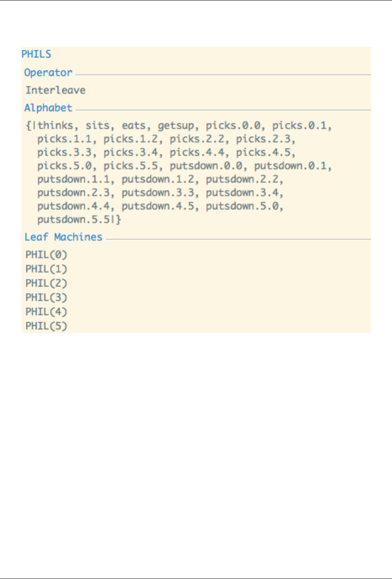Select the Alphabet section header
The height and width of the screenshot is (579, 392).
(48, 108)
